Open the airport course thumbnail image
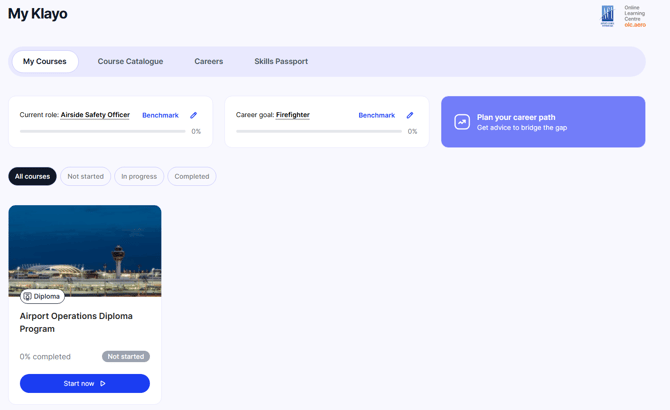The width and height of the screenshot is (670, 410). click(85, 251)
